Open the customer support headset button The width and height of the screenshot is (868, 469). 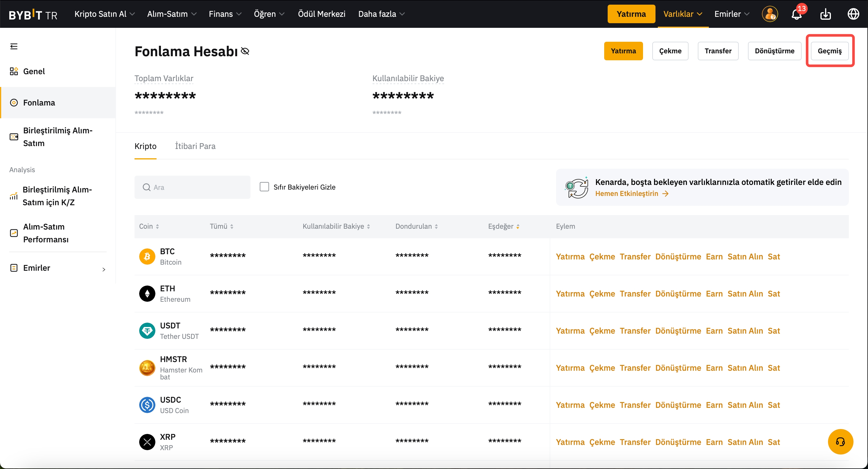coord(840,441)
